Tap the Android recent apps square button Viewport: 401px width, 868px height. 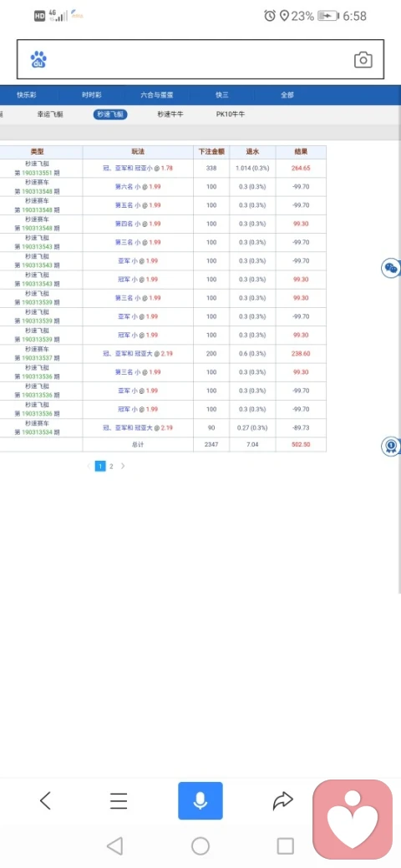285,845
